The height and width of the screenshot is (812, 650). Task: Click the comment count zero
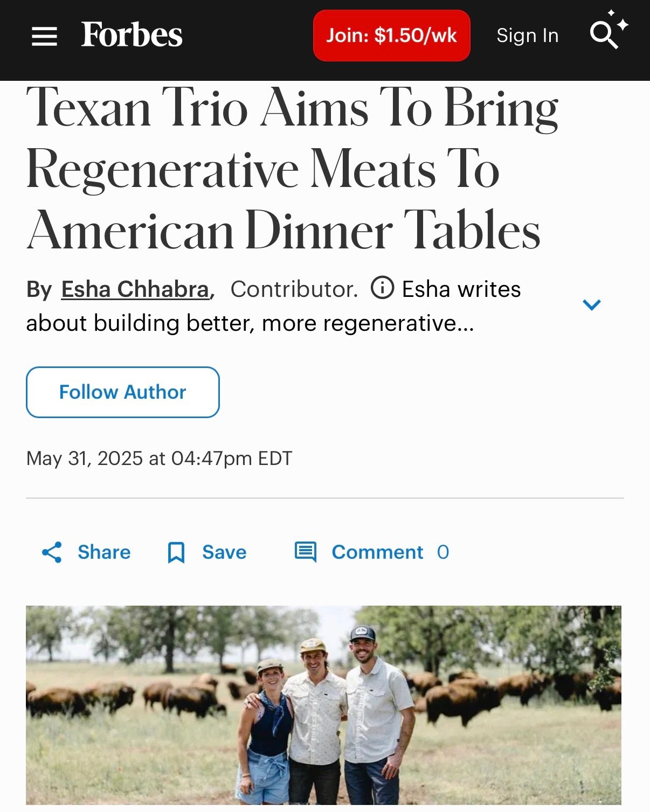tap(443, 552)
